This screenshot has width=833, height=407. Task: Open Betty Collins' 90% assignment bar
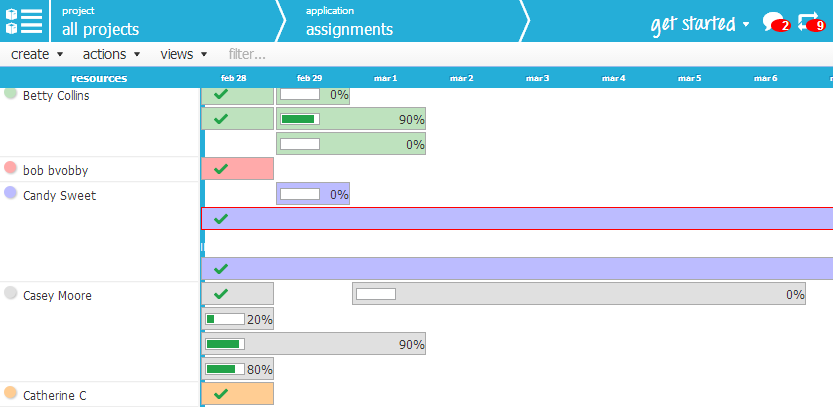[351, 118]
